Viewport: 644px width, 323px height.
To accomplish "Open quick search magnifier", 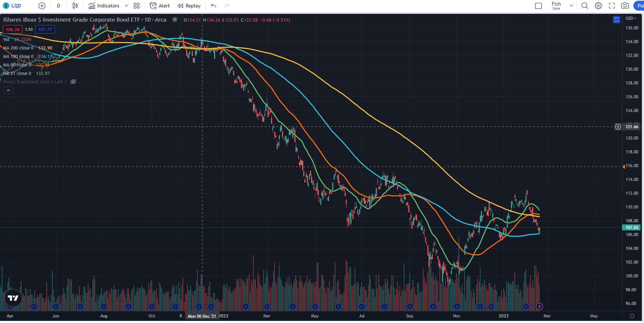I will pyautogui.click(x=585, y=6).
